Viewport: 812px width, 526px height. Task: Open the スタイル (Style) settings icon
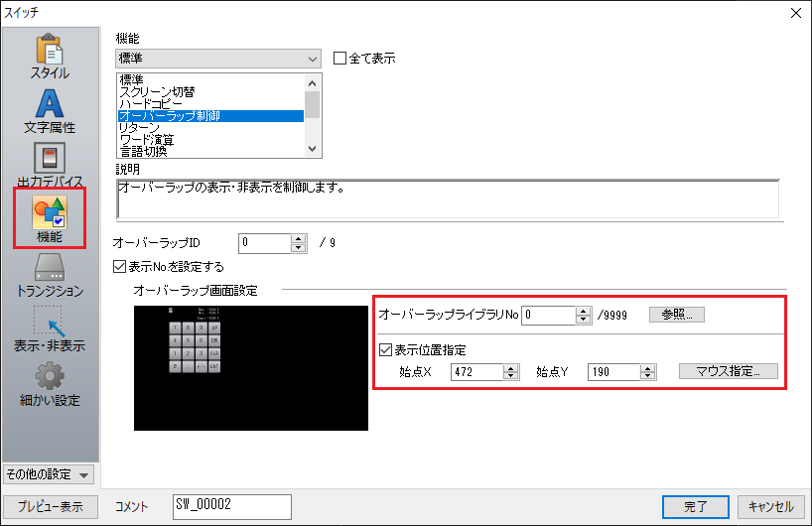coord(50,57)
